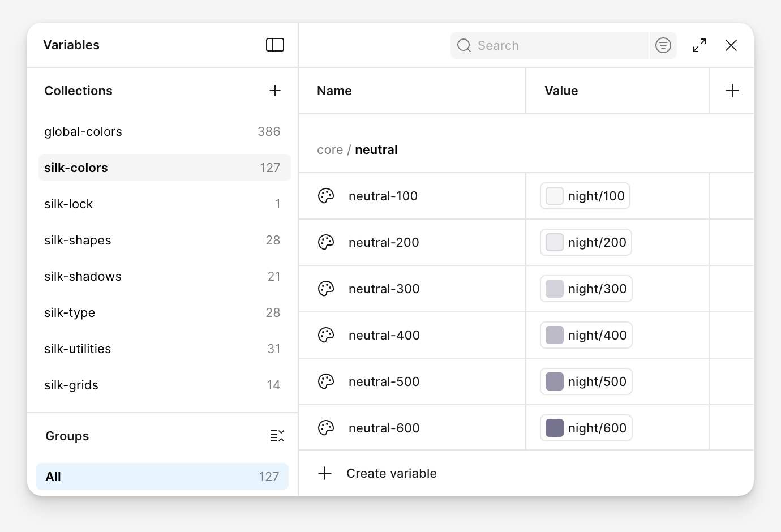Select the All group
Screen dimensions: 781x532
click(x=162, y=477)
